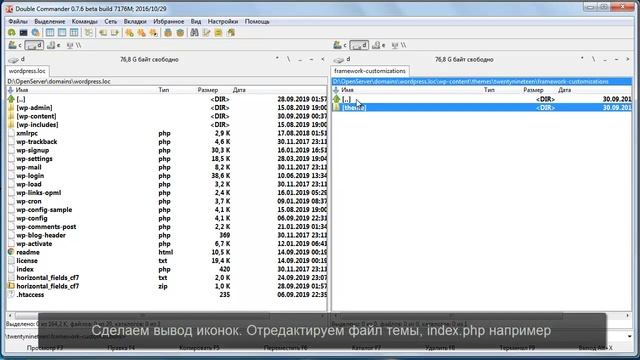The width and height of the screenshot is (640, 360).
Task: Switch to the wordpress.loc tab
Action: [x=27, y=71]
